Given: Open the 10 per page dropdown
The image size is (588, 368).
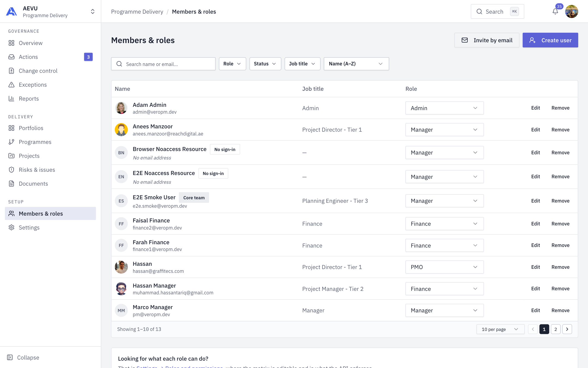Looking at the screenshot, I should (x=500, y=329).
